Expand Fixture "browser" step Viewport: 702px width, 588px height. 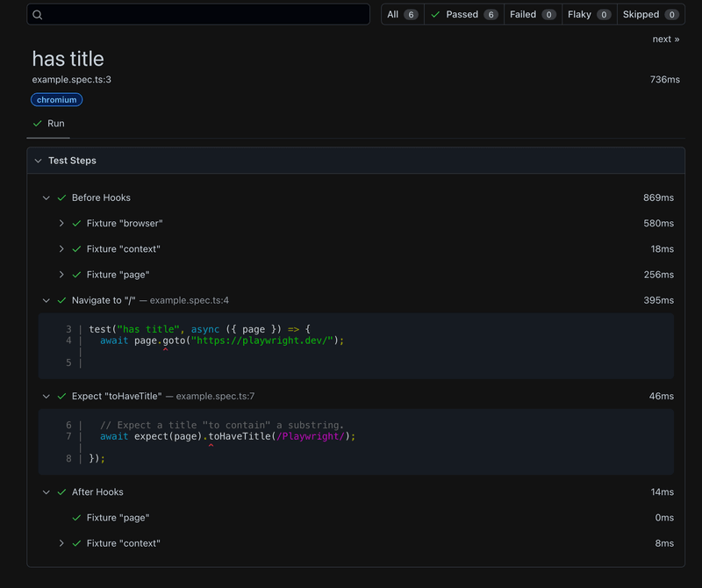pos(61,224)
